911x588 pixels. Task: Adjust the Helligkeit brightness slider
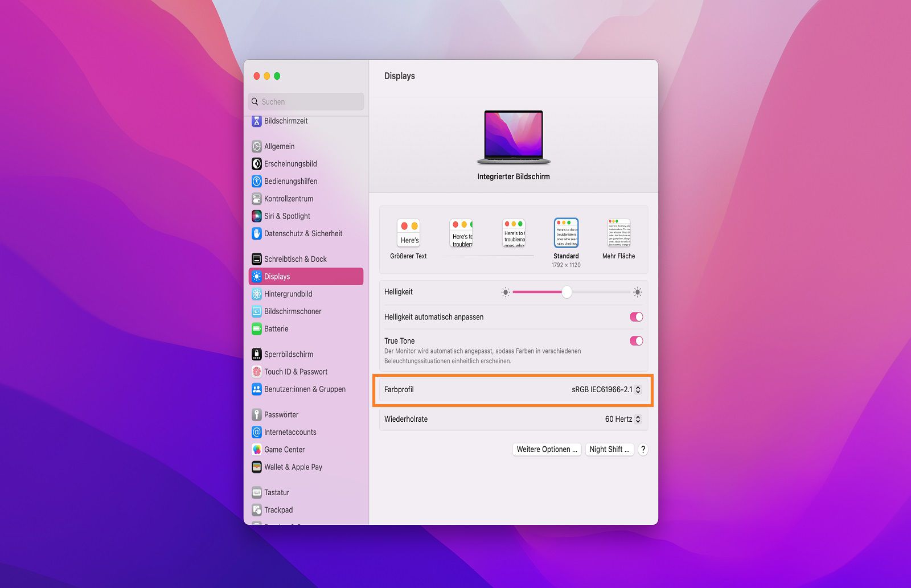(572, 293)
